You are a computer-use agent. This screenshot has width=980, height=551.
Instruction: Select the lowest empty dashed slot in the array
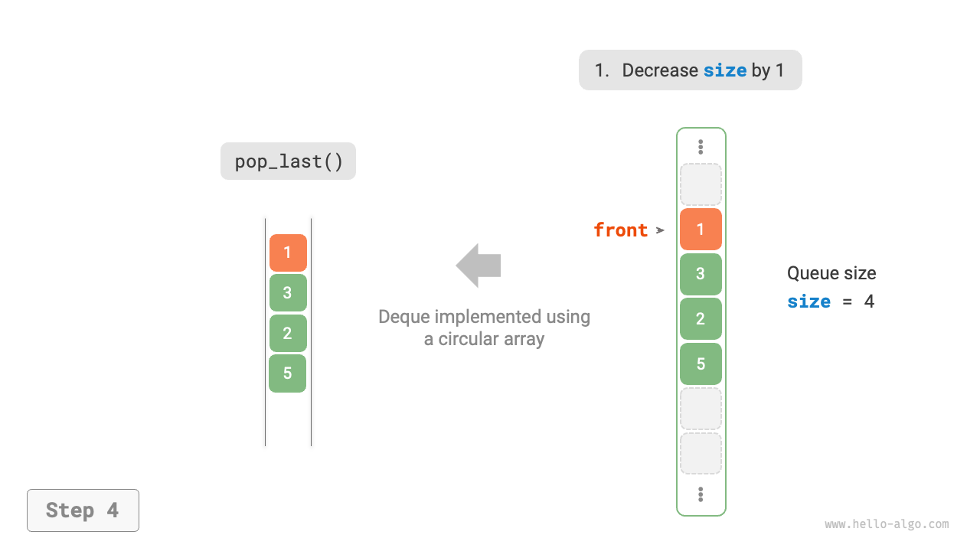(701, 454)
